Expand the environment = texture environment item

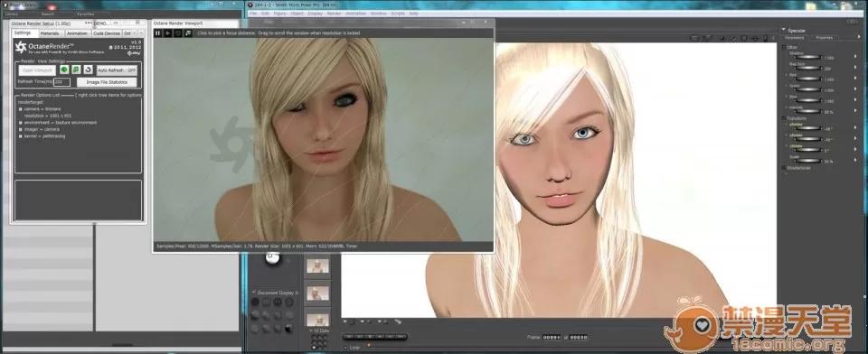21,123
